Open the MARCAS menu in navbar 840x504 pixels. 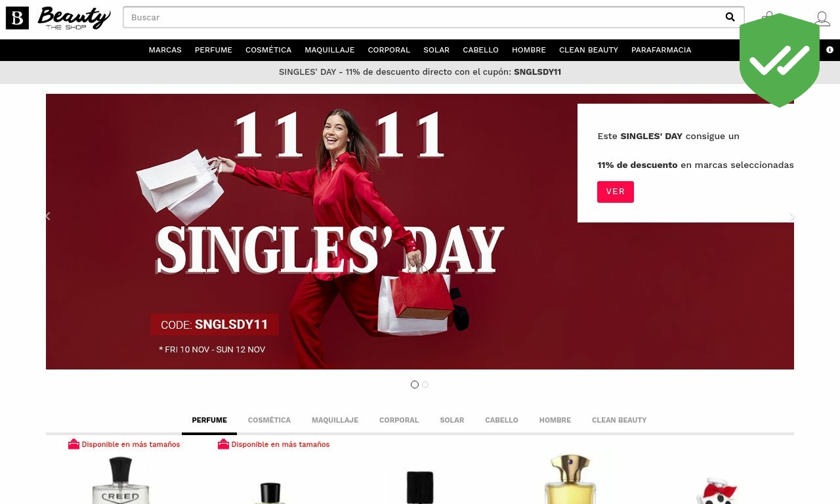click(x=165, y=50)
